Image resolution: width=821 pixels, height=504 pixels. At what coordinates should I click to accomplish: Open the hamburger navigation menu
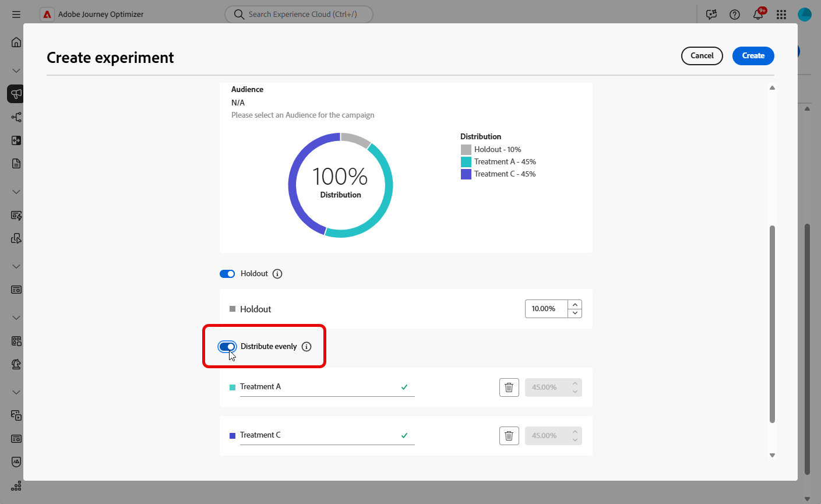point(16,15)
